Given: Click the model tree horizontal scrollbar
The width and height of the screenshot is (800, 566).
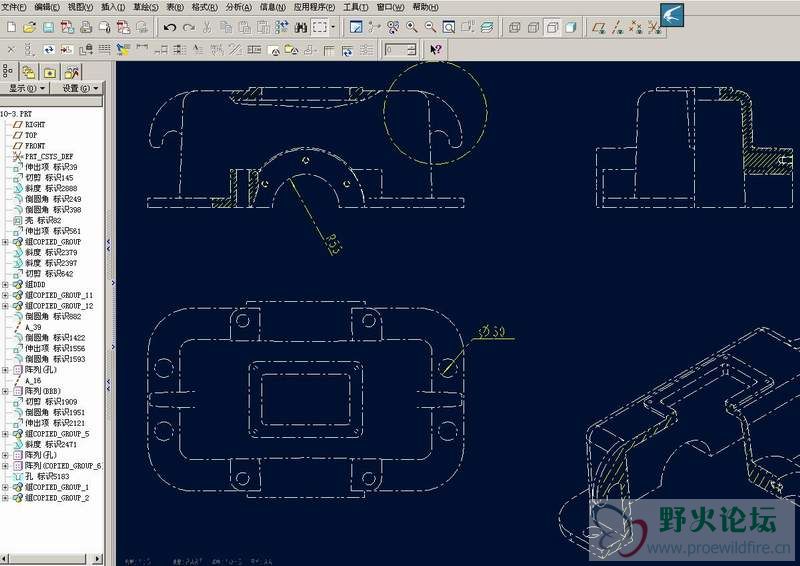Looking at the screenshot, I should [51, 559].
